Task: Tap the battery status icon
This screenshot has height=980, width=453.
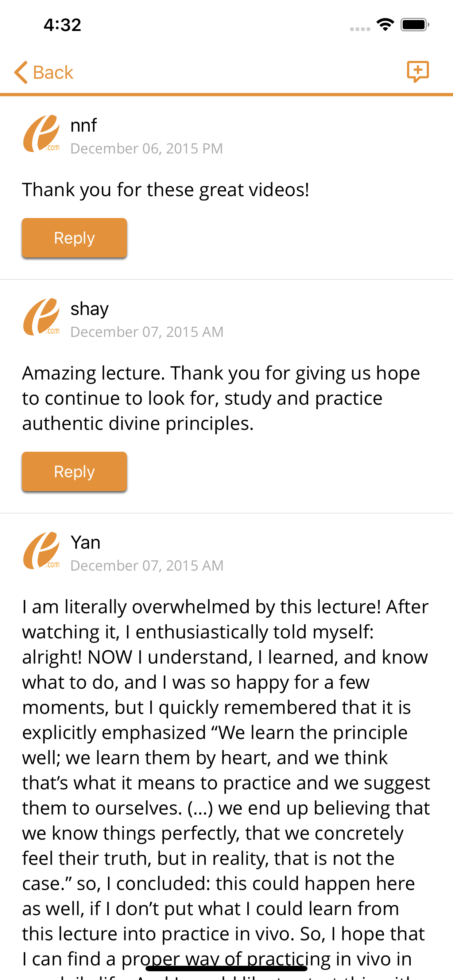Action: [415, 25]
